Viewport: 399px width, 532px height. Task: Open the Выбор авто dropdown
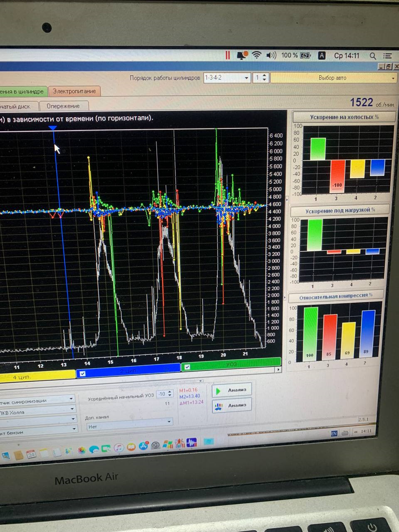click(x=334, y=78)
